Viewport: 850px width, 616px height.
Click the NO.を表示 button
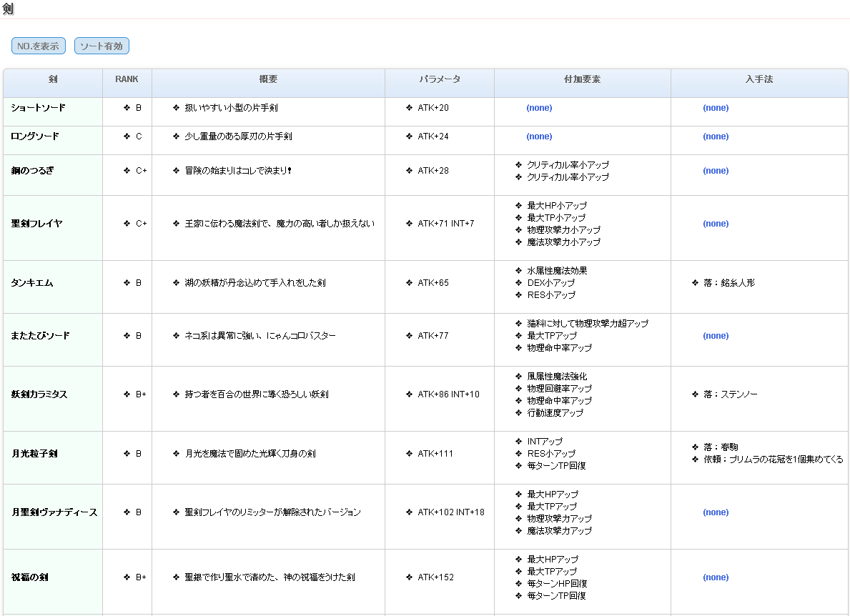point(39,46)
